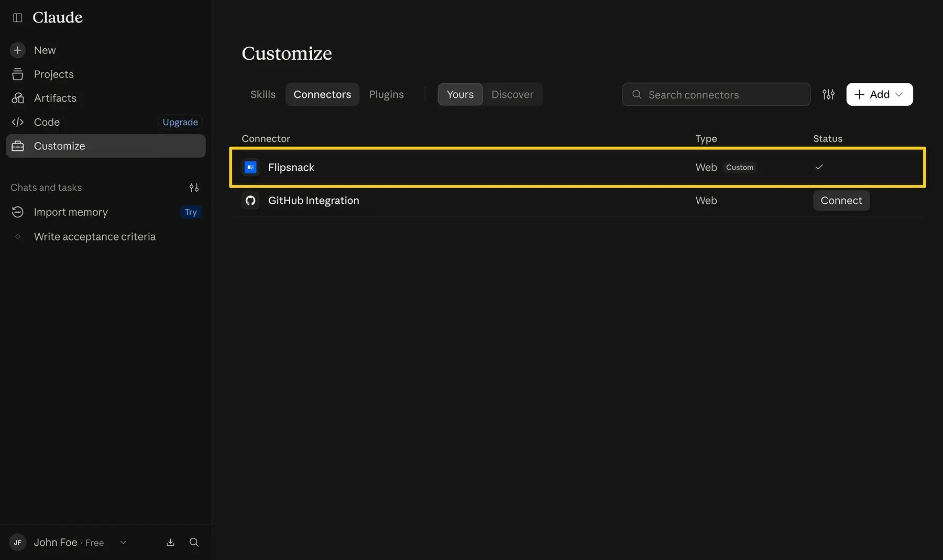
Task: Click the Status column header
Action: pos(827,138)
